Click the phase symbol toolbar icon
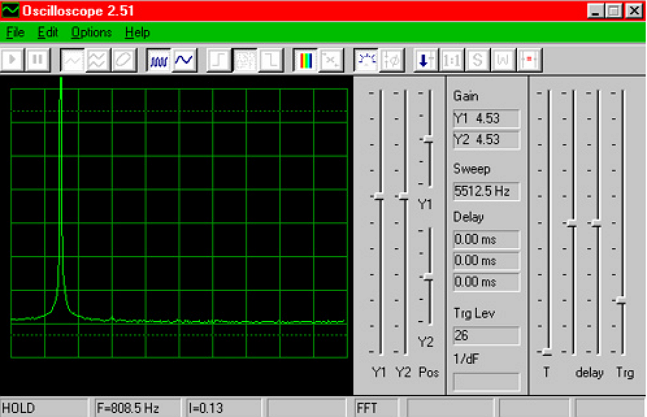Image resolution: width=647 pixels, height=417 pixels. [392, 60]
